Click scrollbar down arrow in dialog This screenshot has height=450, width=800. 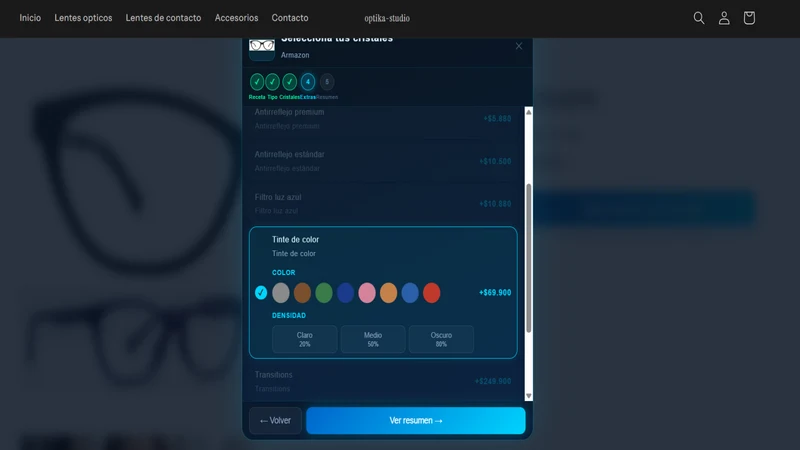click(x=529, y=396)
